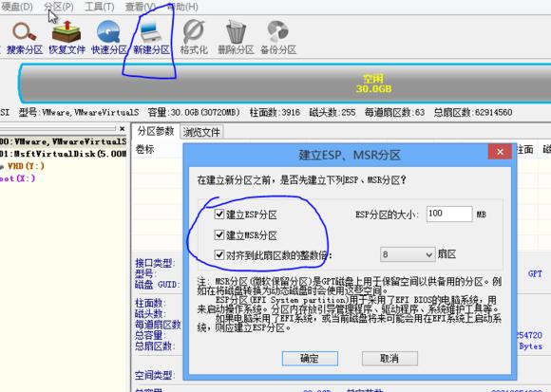Viewport: 551px width, 392px height.
Task: Click the 卷标 column header
Action: tap(144, 150)
